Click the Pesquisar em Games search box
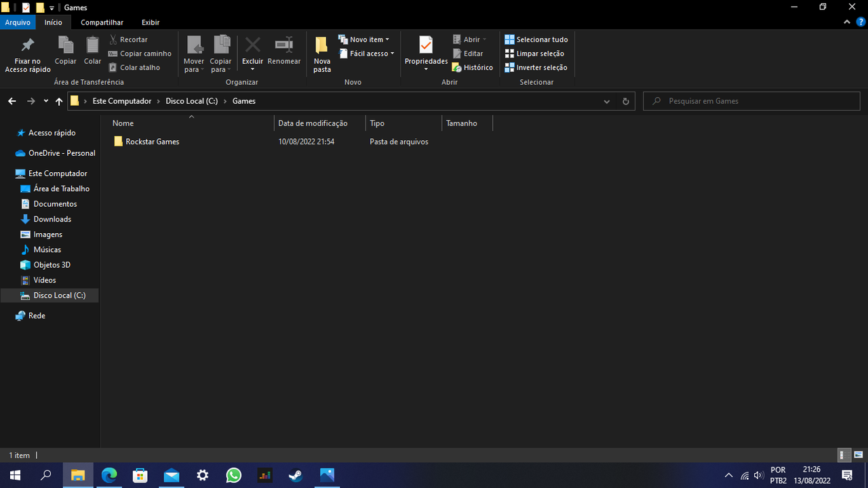This screenshot has width=868, height=488. point(751,101)
